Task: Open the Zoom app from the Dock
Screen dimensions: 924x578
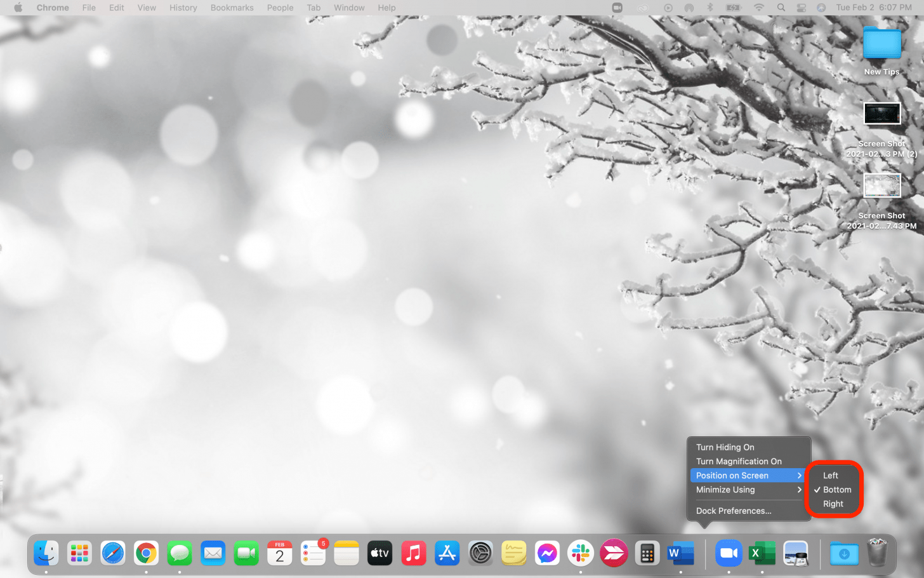Action: coord(728,553)
